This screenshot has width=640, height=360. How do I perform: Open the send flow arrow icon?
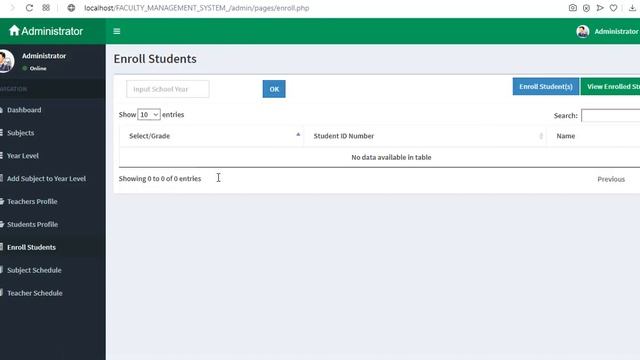coord(600,8)
